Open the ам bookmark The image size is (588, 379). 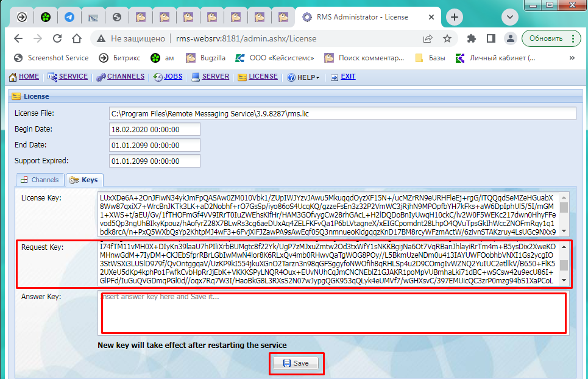click(x=162, y=58)
